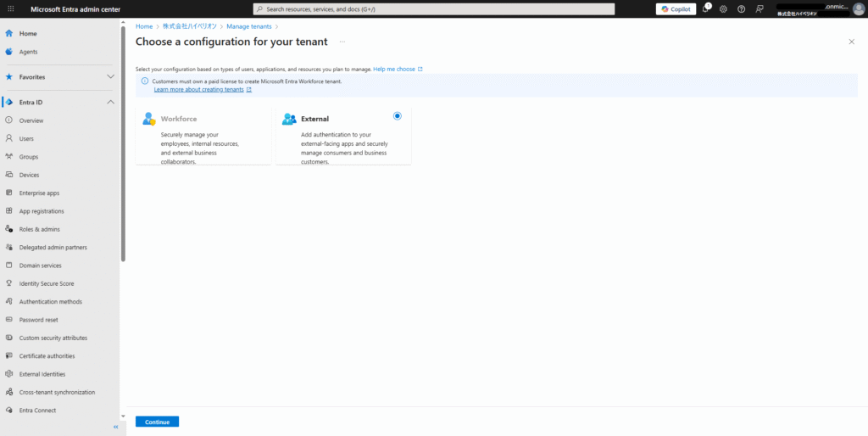Viewport: 868px width, 436px height.
Task: Click the notifications bell icon
Action: (706, 8)
